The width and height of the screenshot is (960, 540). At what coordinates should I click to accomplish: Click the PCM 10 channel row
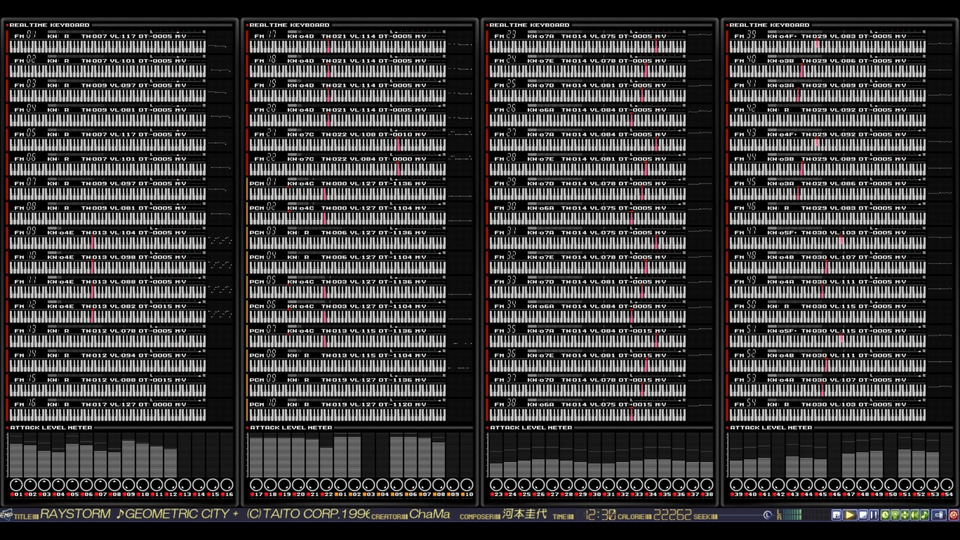359,409
